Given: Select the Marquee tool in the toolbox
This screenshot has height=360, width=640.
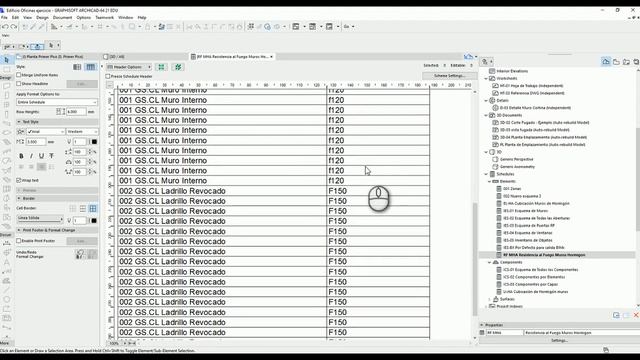Looking at the screenshot, I should [x=6, y=70].
